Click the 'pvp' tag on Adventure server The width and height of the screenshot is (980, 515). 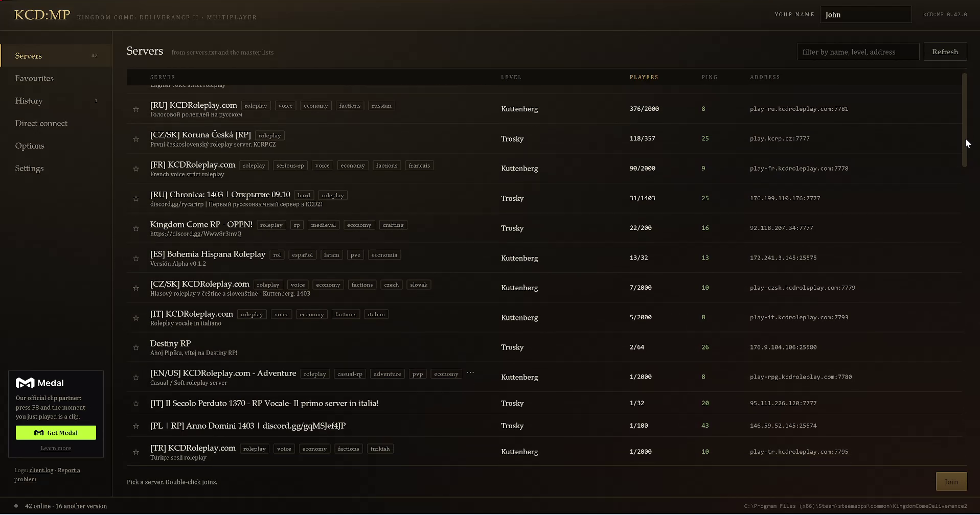[x=418, y=374]
